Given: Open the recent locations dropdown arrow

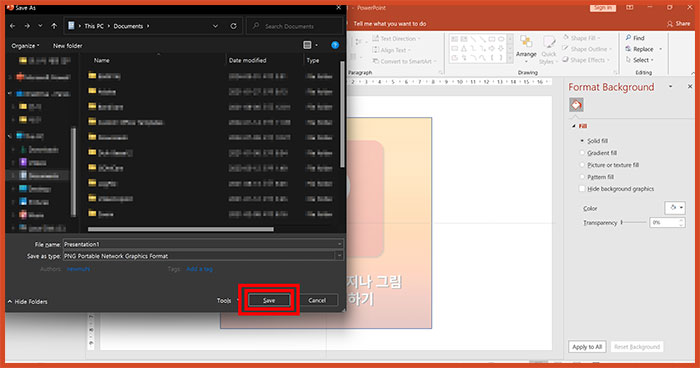Looking at the screenshot, I should (x=40, y=26).
